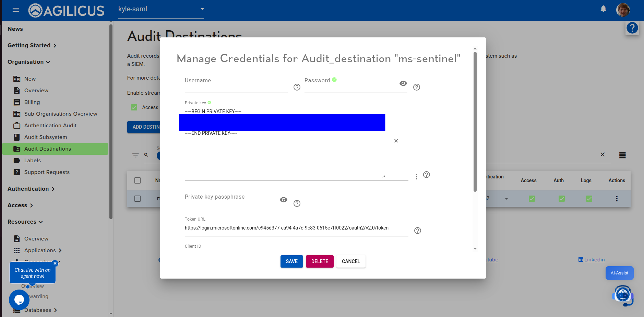Click the help icon beside the Token URL field

click(x=417, y=230)
